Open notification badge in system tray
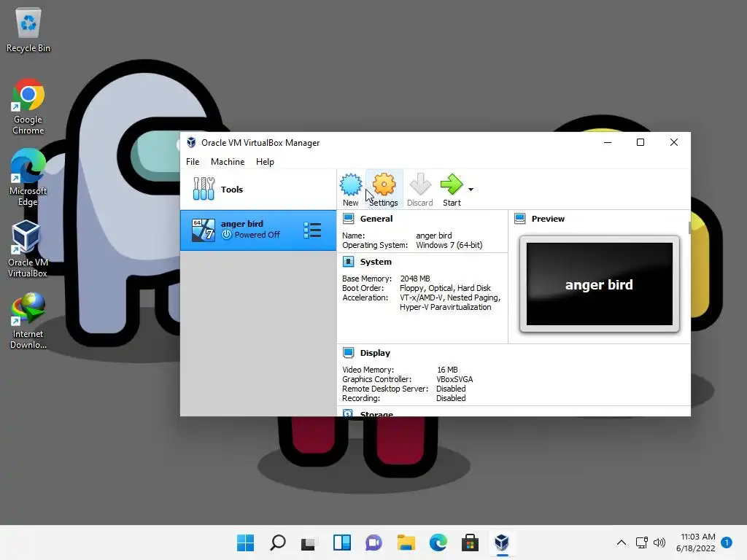The height and width of the screenshot is (560, 747). point(727,542)
